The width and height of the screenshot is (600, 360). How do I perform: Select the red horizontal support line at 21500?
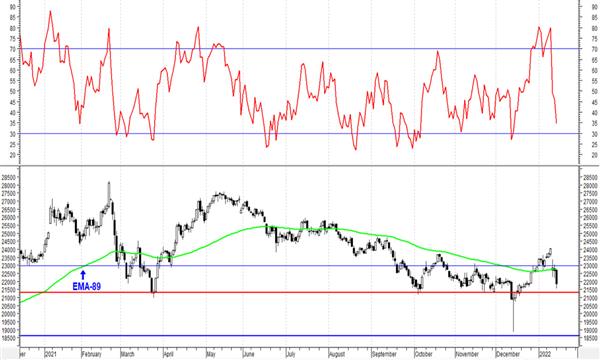tap(298, 292)
